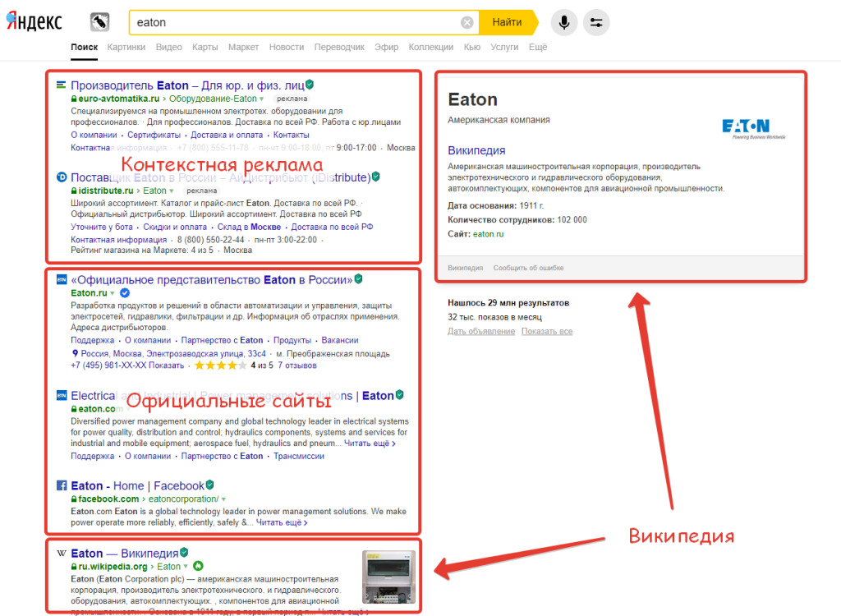Start voice search with microphone icon
The height and width of the screenshot is (616, 841).
coord(563,22)
